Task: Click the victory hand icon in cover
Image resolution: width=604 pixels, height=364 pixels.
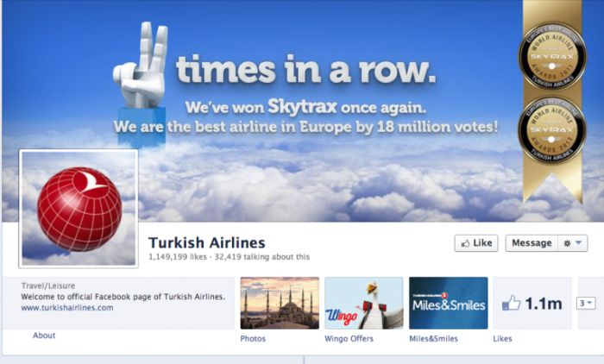Action: tap(141, 66)
